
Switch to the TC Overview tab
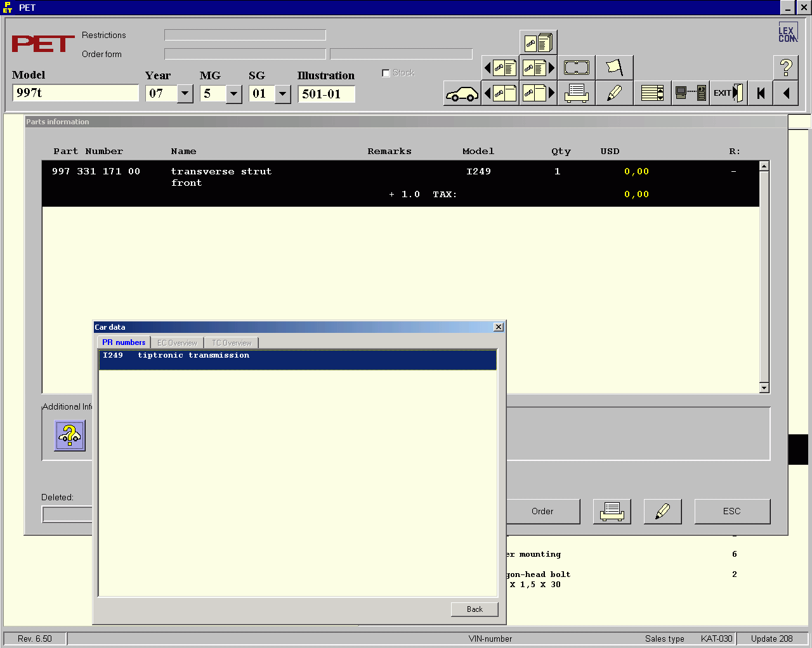point(232,343)
